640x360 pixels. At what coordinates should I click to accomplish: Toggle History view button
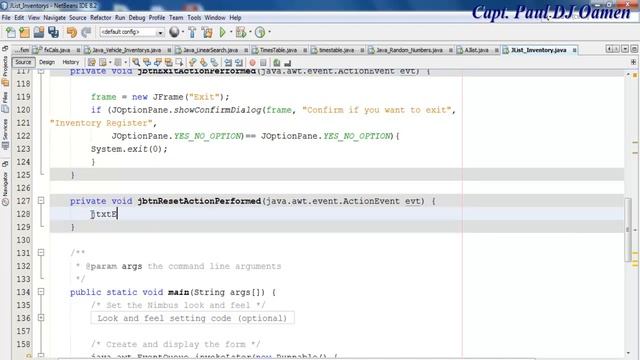(x=71, y=62)
